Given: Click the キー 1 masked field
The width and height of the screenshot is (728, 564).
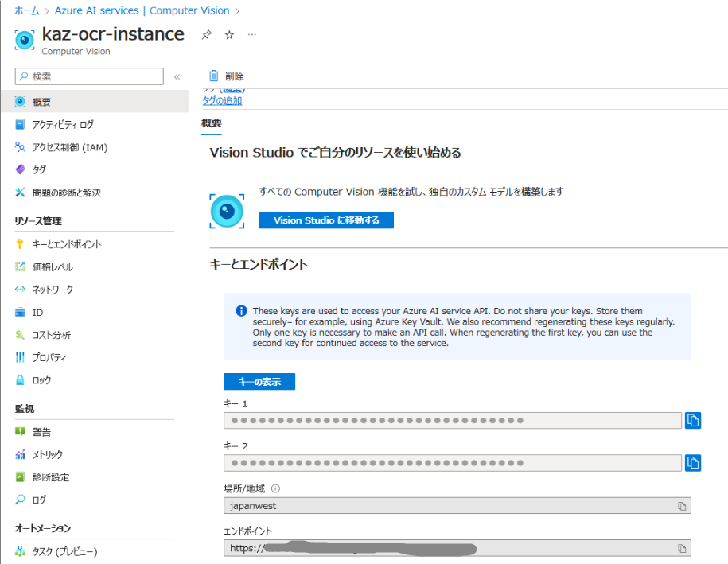Looking at the screenshot, I should tap(453, 421).
